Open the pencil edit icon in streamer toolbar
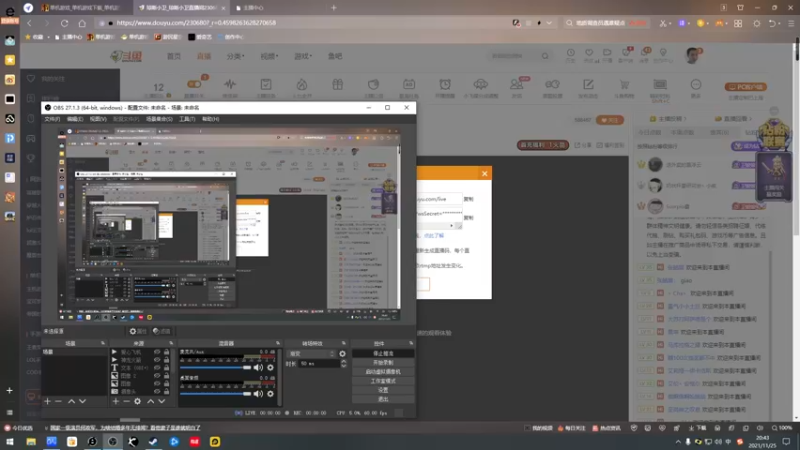The image size is (800, 450). point(588,84)
